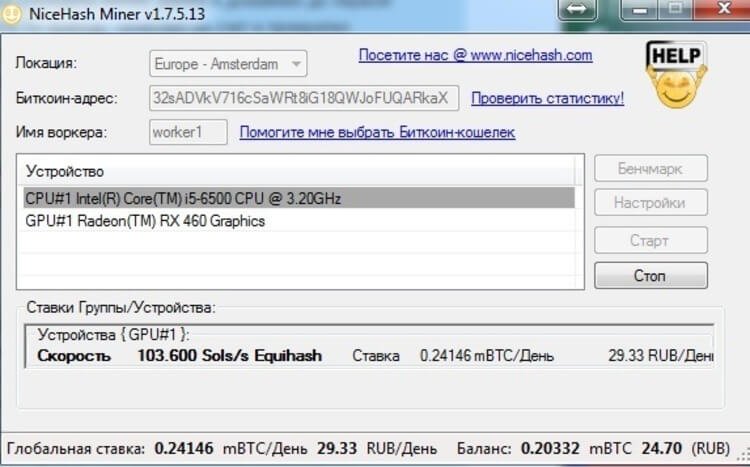
Task: Select the GPU#1 Radeon RX 460 device row
Action: [x=296, y=221]
